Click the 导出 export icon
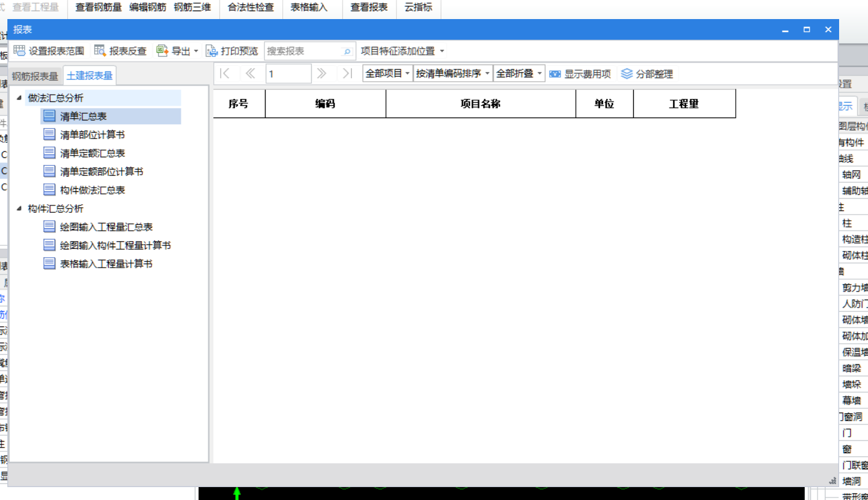Screen dimensions: 868x500 (x=162, y=51)
